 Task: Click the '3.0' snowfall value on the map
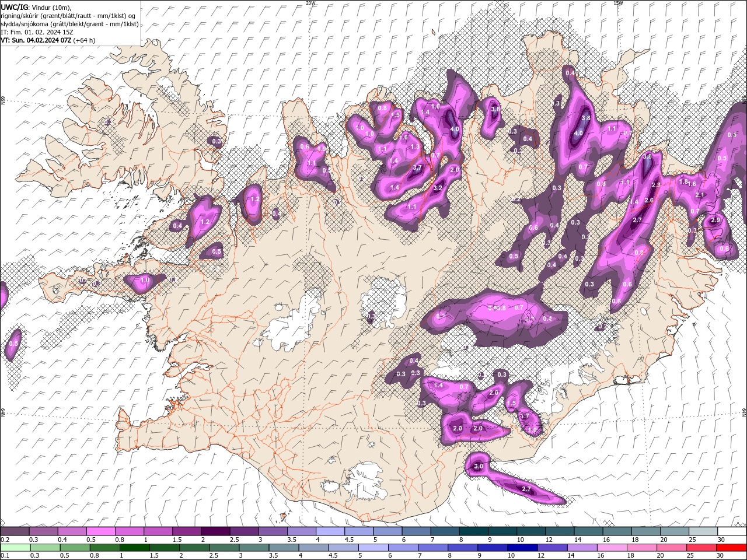(x=479, y=467)
